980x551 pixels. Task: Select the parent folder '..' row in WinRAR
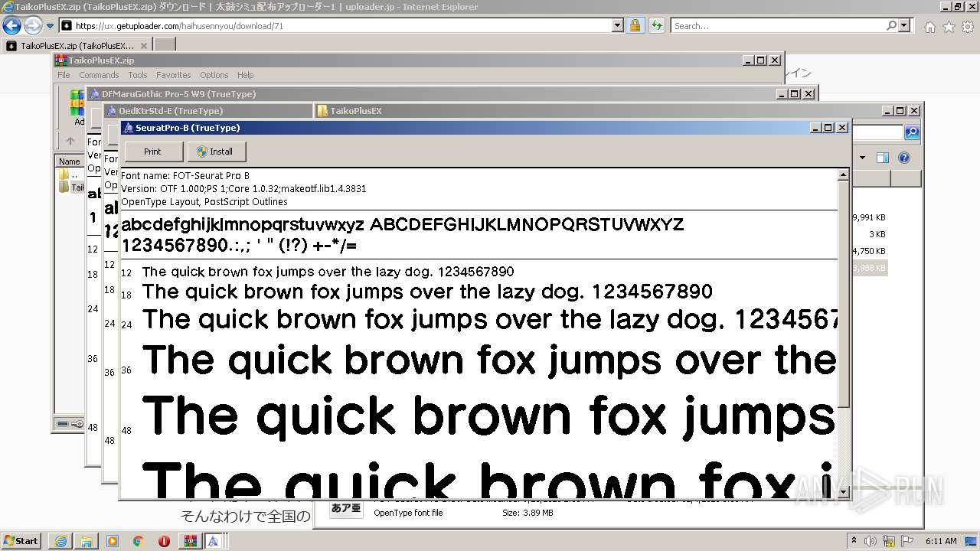[70, 174]
